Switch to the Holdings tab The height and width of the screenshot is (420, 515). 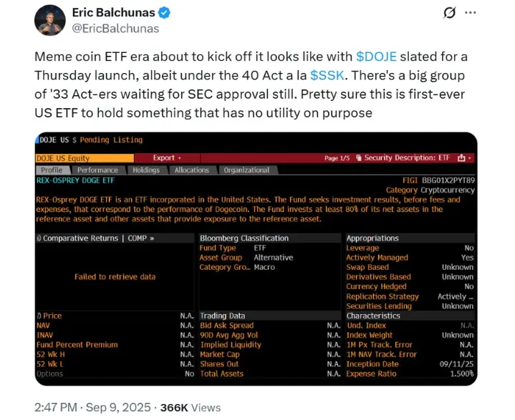coord(146,170)
